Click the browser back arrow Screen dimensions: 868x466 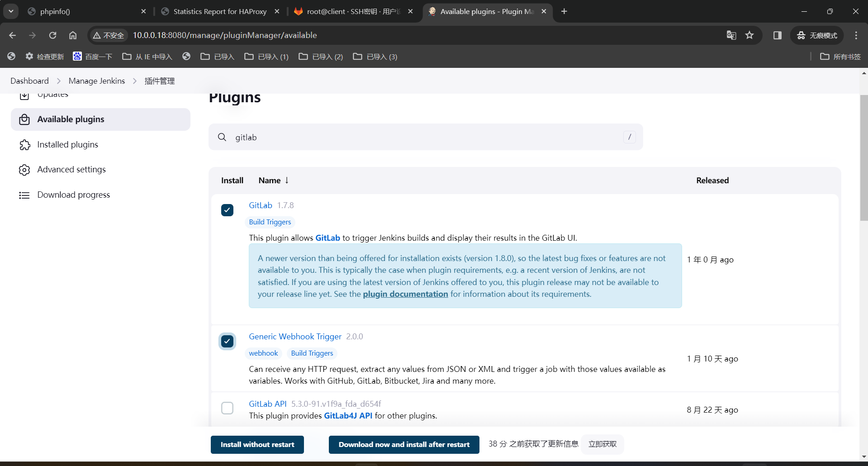coord(12,35)
